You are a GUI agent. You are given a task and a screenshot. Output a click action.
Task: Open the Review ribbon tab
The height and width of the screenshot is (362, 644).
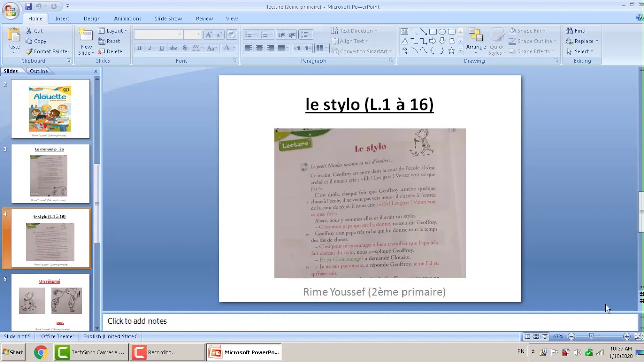click(204, 18)
